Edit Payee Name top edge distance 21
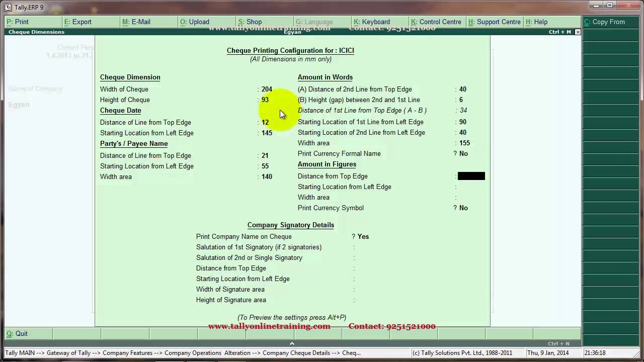The height and width of the screenshot is (362, 644). [265, 155]
